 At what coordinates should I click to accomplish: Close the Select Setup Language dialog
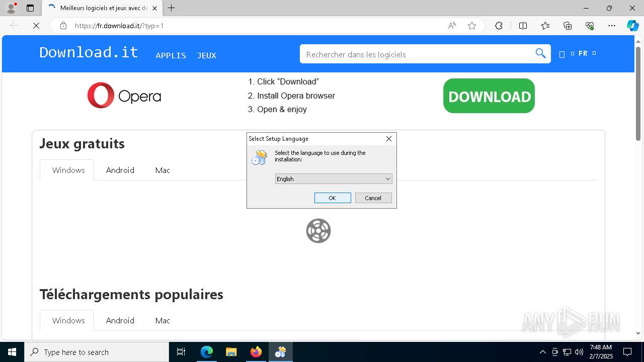[389, 139]
